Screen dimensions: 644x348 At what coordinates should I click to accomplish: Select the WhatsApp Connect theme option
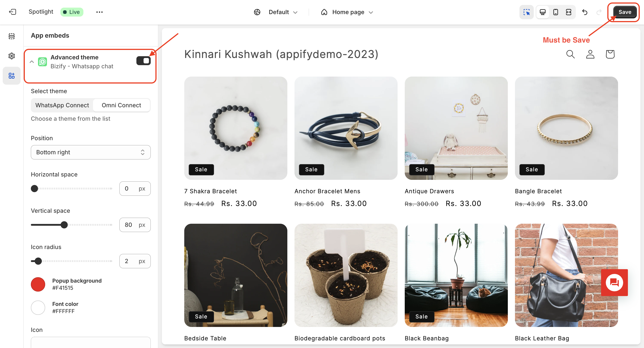click(62, 105)
